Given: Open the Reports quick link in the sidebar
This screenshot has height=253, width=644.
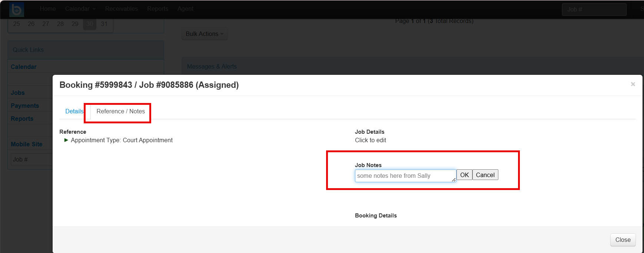Looking at the screenshot, I should (x=22, y=119).
